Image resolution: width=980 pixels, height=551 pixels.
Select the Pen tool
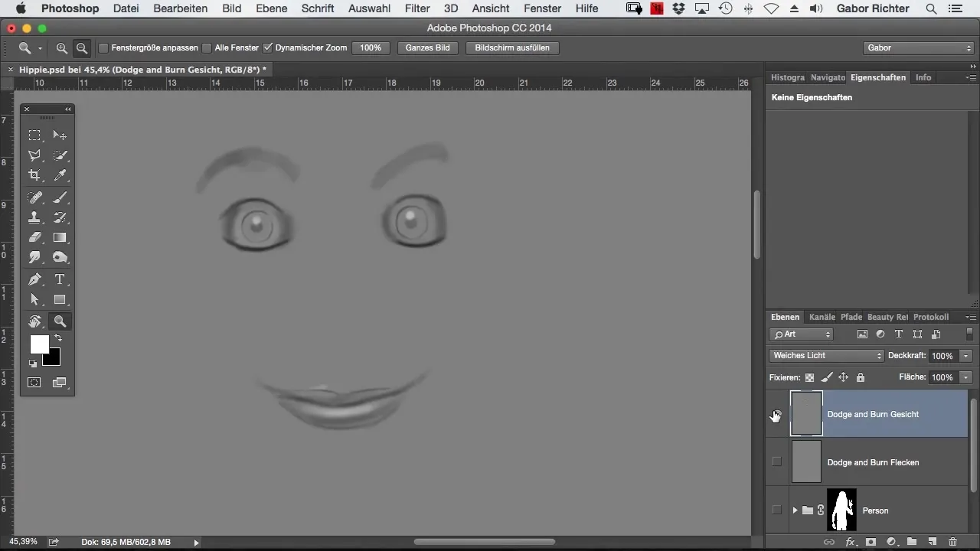pos(35,279)
